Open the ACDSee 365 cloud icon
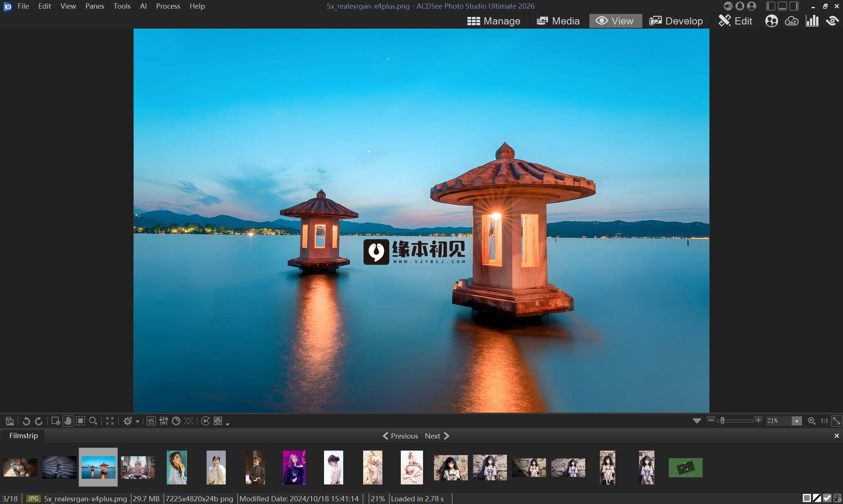 point(792,21)
